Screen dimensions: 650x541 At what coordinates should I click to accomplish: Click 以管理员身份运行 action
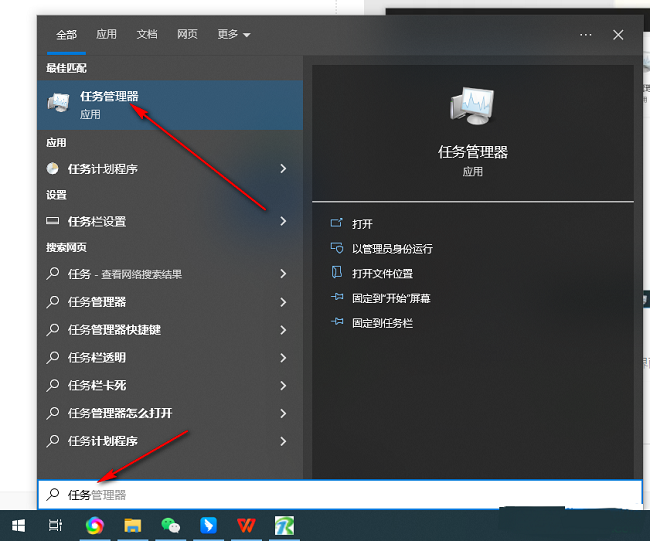coord(392,248)
